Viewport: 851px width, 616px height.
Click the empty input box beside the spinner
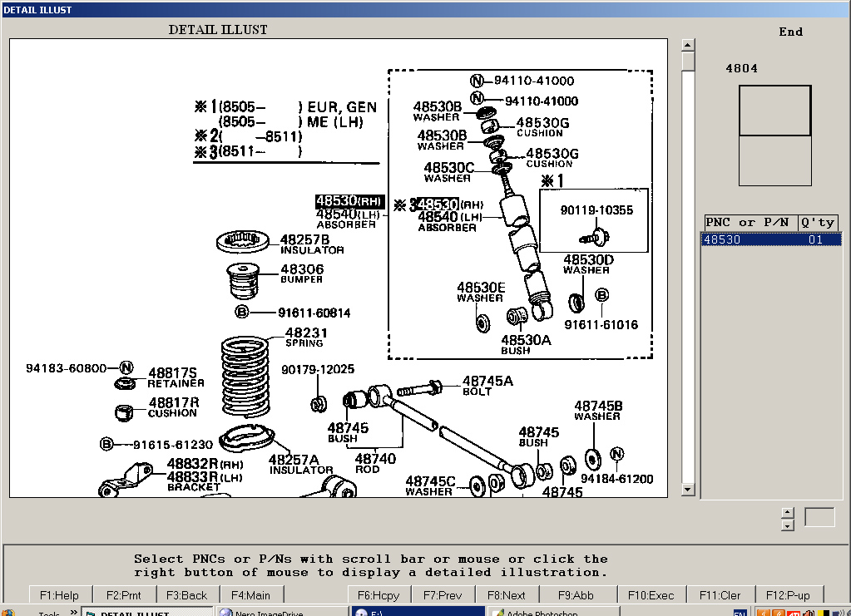click(819, 517)
